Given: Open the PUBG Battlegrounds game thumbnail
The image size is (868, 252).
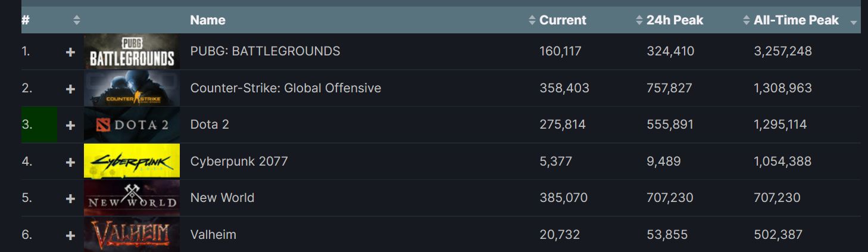Looking at the screenshot, I should click(x=131, y=51).
